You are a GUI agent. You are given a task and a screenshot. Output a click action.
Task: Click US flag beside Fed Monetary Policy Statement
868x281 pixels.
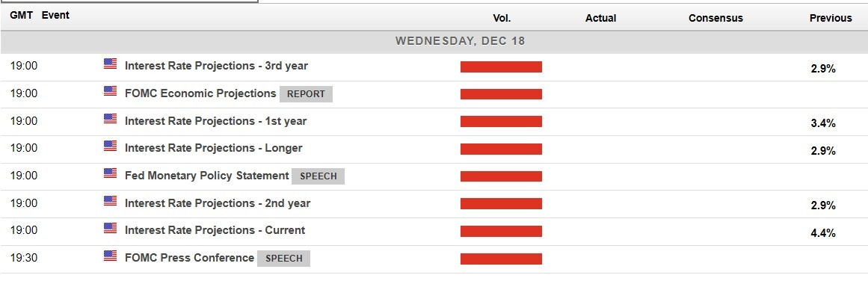pos(110,173)
